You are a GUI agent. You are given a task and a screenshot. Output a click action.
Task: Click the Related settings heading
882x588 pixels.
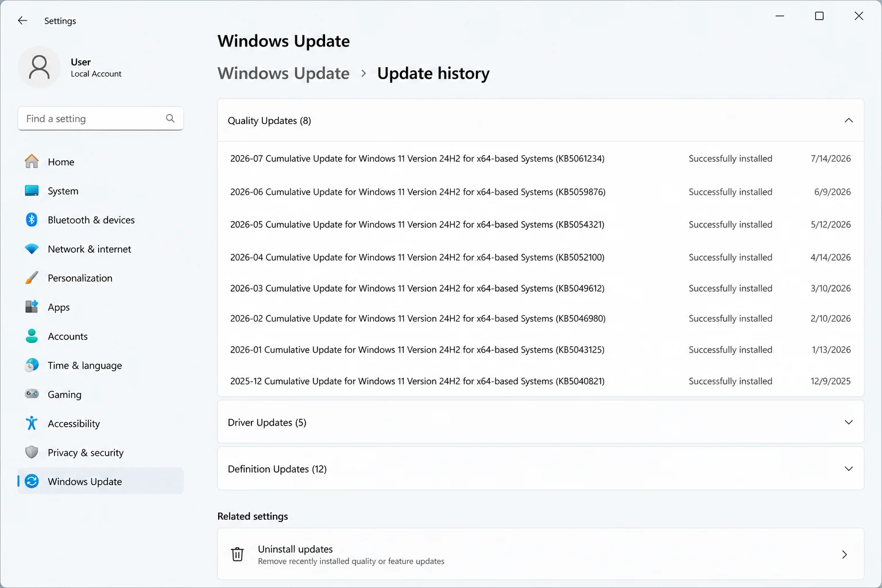253,516
